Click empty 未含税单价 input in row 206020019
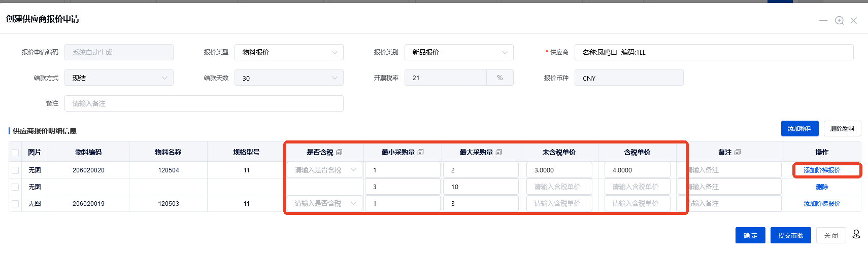Viewport: 868px width, 253px height. coord(559,203)
